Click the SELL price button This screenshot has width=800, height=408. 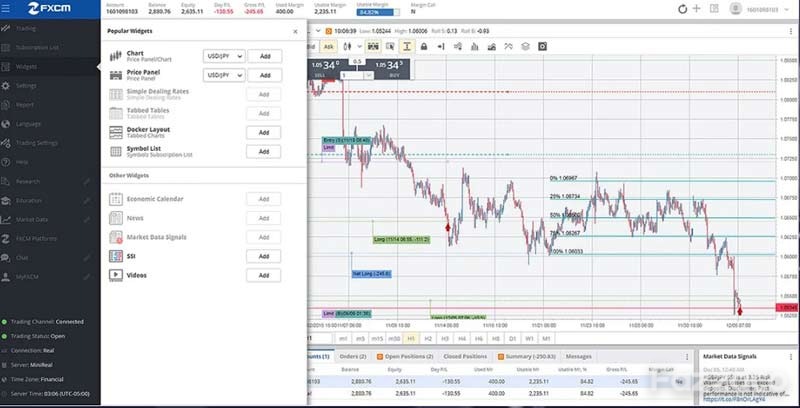(325, 68)
